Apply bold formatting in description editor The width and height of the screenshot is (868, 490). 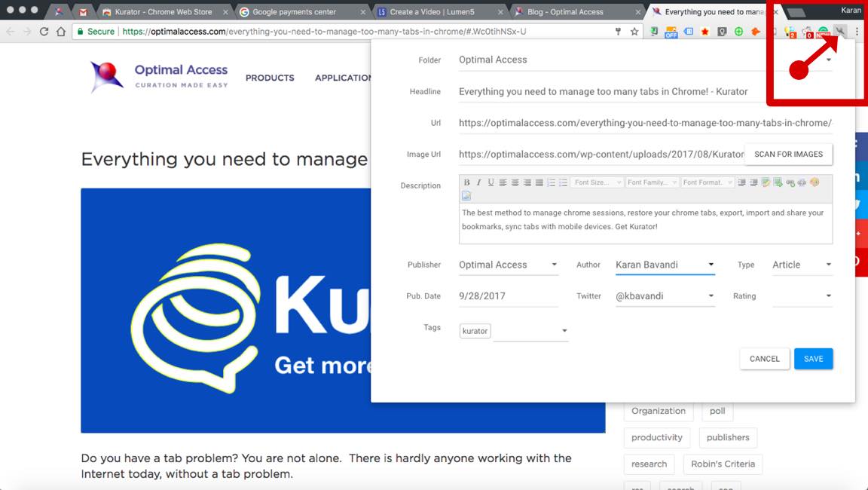click(x=466, y=182)
